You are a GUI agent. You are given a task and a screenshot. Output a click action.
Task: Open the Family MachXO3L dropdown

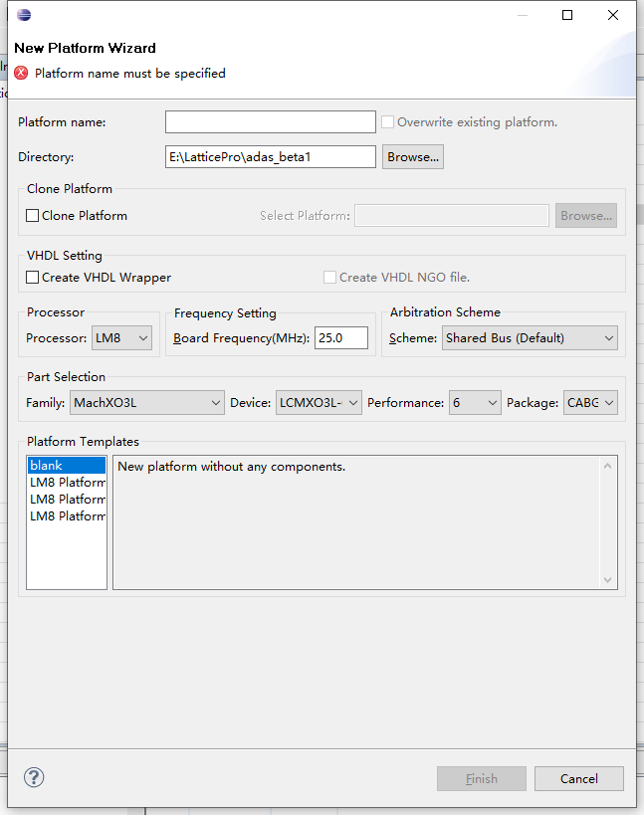(147, 403)
